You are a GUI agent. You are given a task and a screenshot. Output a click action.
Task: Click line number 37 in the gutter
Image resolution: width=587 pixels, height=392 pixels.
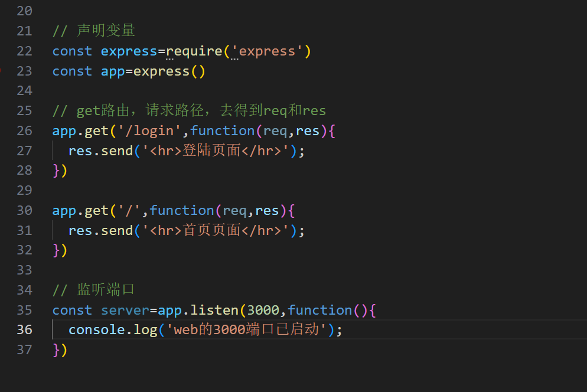pyautogui.click(x=24, y=349)
